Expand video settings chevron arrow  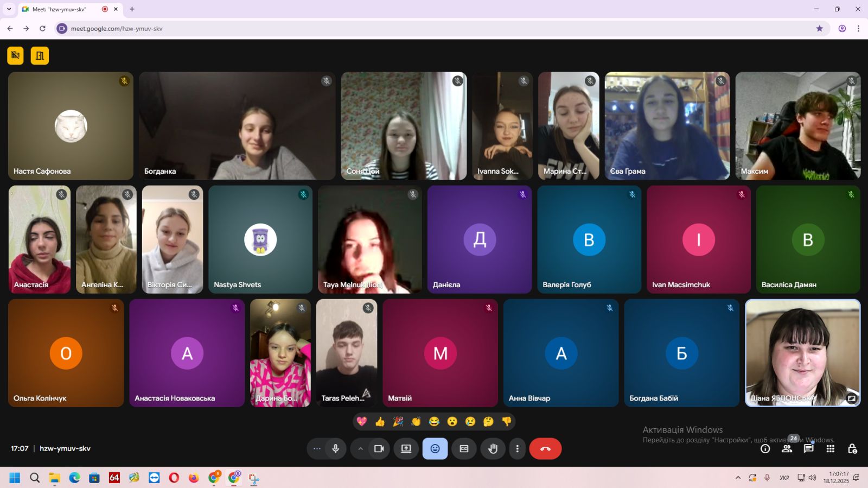(360, 449)
